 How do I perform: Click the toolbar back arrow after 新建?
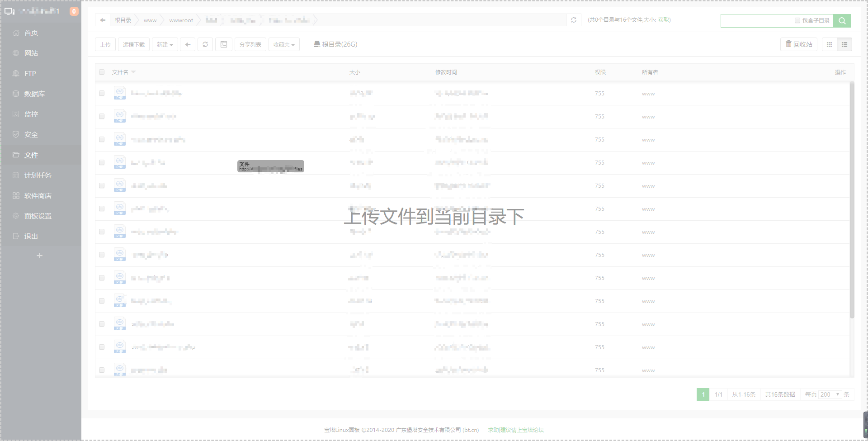[188, 44]
